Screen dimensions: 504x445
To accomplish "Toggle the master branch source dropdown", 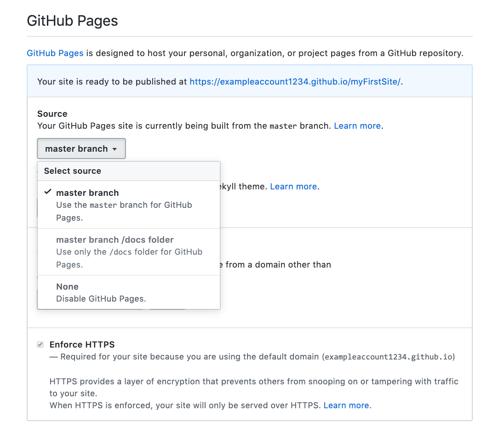I will click(x=81, y=148).
